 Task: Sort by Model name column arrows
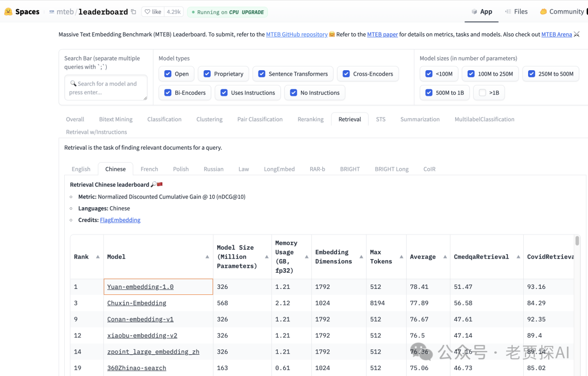[207, 257]
